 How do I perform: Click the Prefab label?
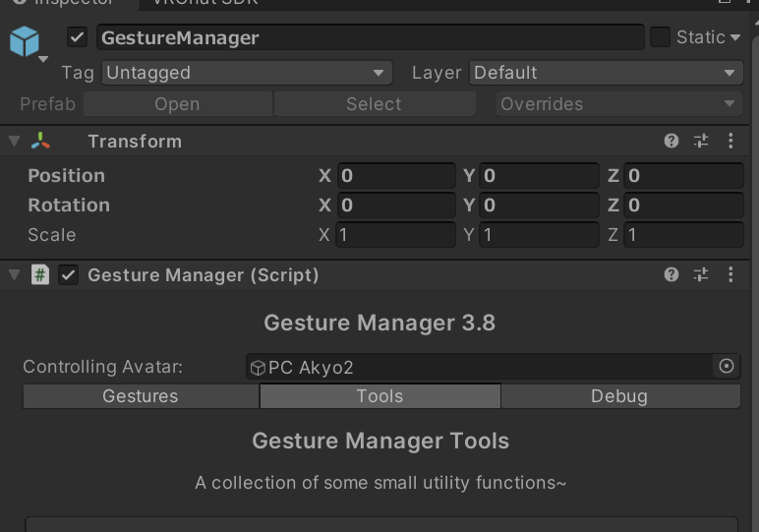(47, 104)
